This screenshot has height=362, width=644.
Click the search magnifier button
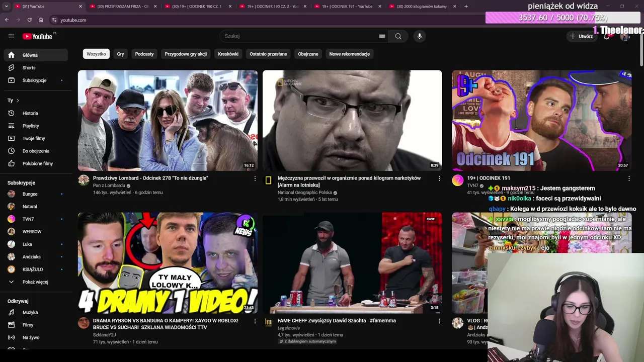point(398,36)
